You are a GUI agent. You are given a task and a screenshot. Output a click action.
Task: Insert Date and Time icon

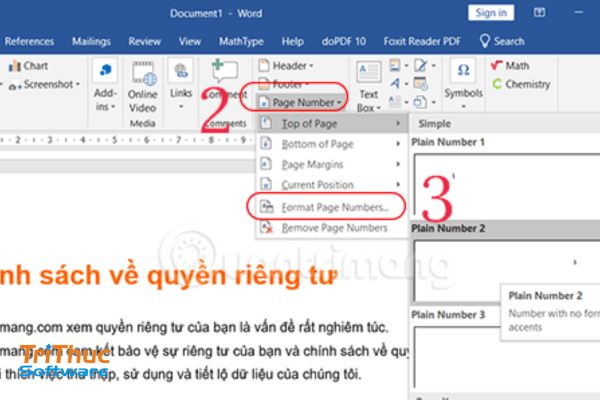421,83
